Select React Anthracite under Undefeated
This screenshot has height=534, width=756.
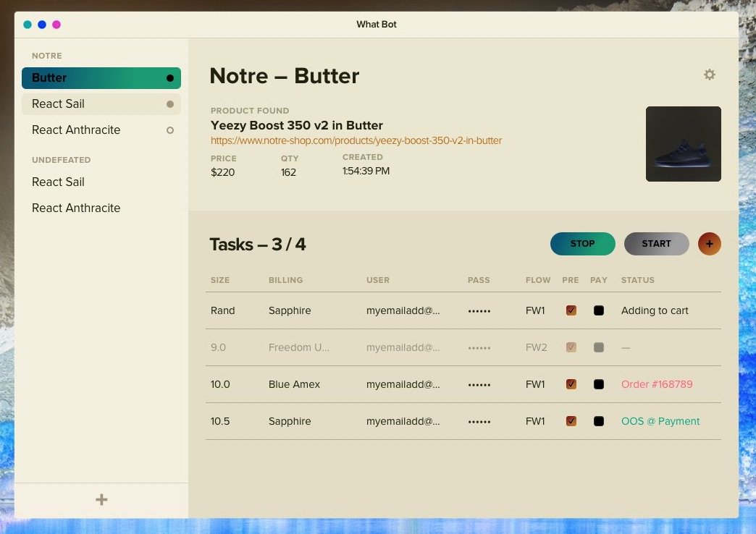click(x=101, y=208)
